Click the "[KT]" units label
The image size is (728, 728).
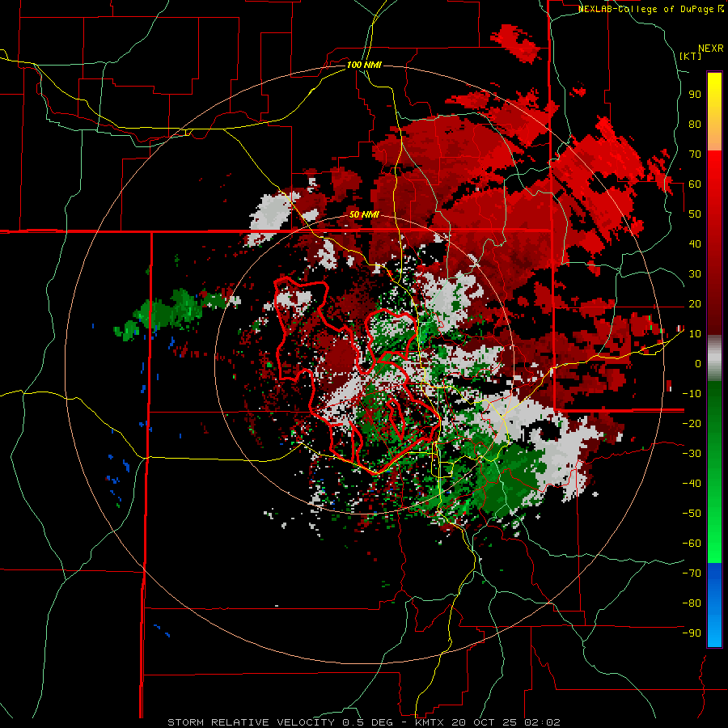(691, 56)
